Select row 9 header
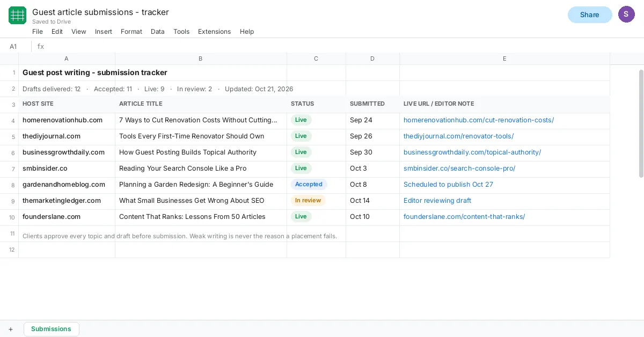 point(9,201)
